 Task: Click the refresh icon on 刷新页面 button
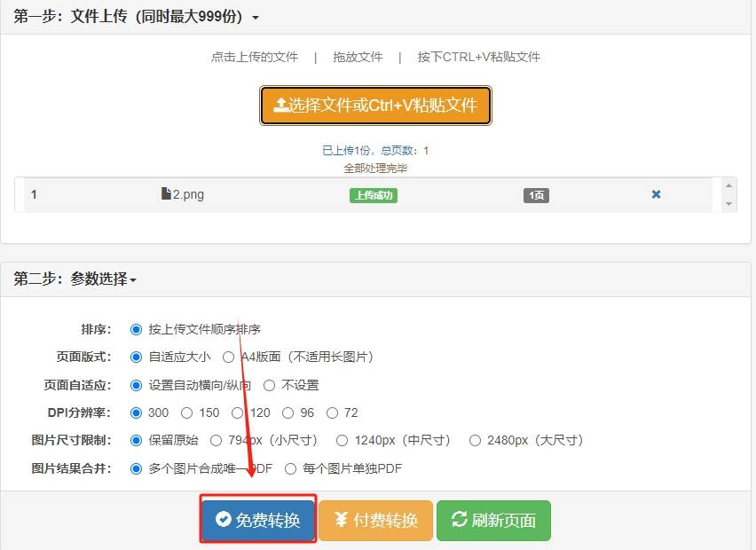pyautogui.click(x=459, y=522)
